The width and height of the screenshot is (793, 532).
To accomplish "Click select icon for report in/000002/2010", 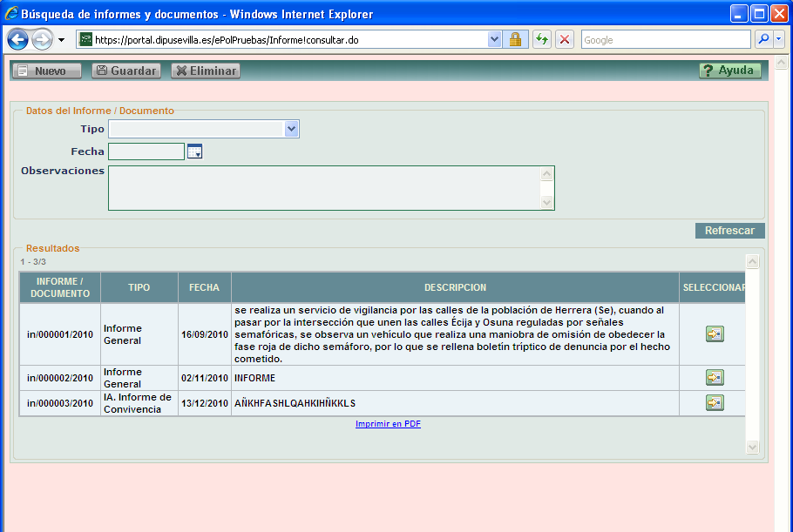I will click(x=715, y=378).
